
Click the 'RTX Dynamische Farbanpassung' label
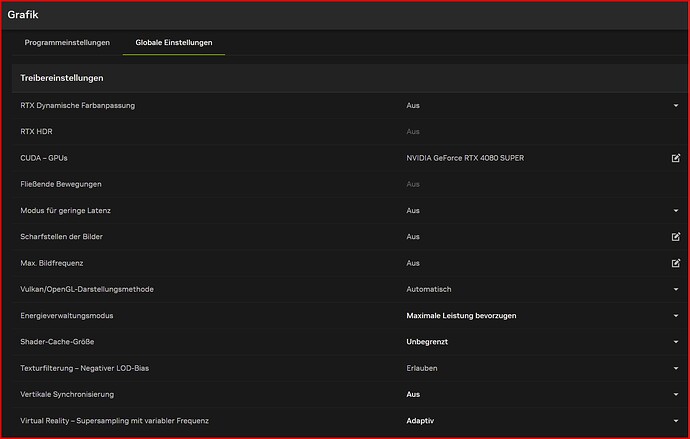(x=77, y=106)
